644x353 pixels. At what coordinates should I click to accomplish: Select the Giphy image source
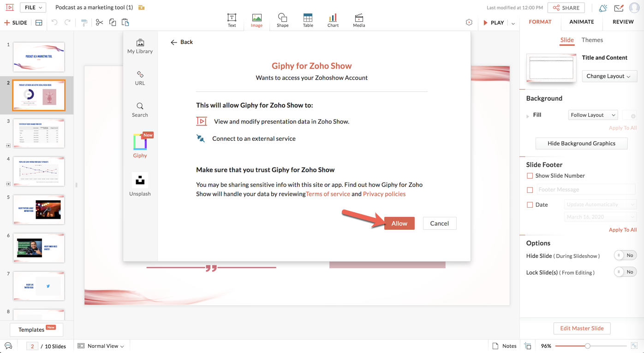(x=140, y=146)
